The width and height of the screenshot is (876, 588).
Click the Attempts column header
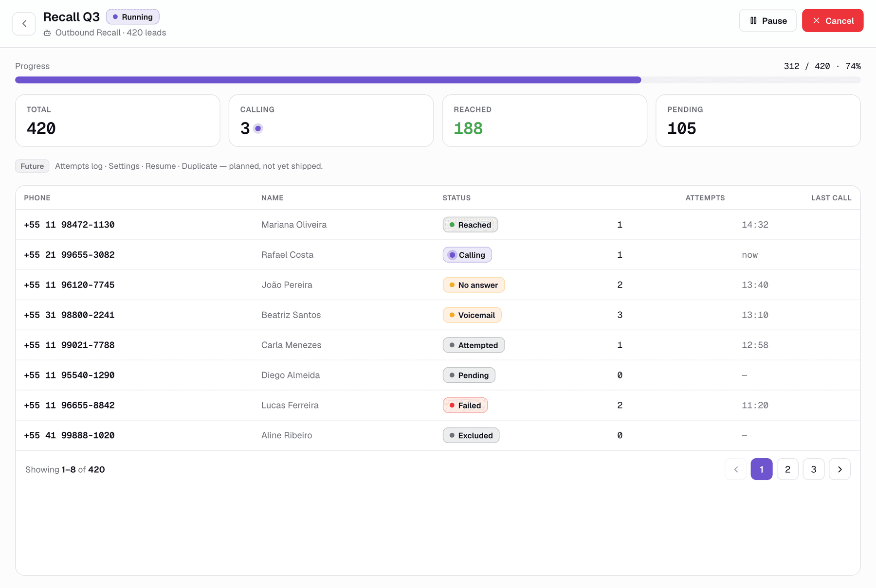pos(705,198)
